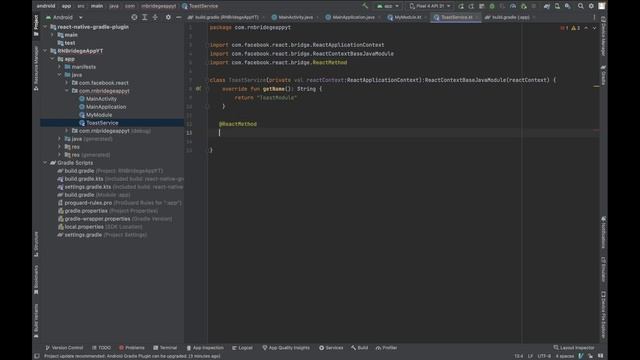The width and height of the screenshot is (640, 360).
Task: Collapse the RNBridgeAppYT module node
Action: 45,51
